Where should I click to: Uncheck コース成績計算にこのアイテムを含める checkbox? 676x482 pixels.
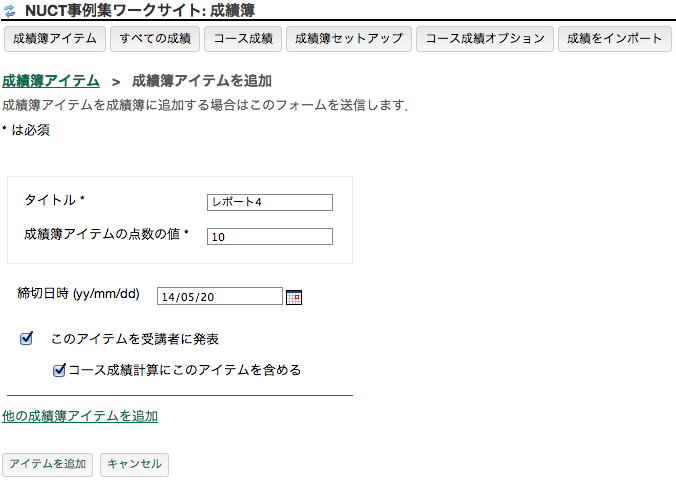coord(59,370)
